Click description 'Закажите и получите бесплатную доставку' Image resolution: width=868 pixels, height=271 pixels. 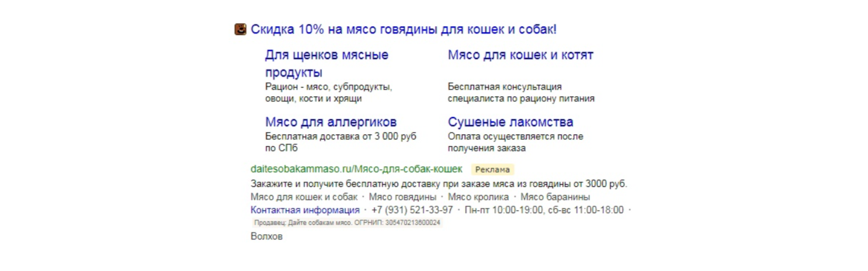(x=439, y=184)
